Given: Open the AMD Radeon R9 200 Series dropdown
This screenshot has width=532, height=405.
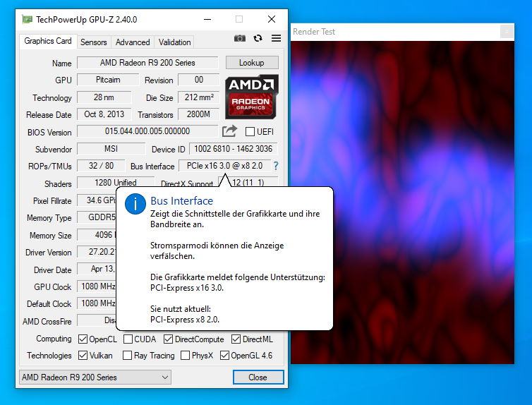Looking at the screenshot, I should pyautogui.click(x=95, y=377).
